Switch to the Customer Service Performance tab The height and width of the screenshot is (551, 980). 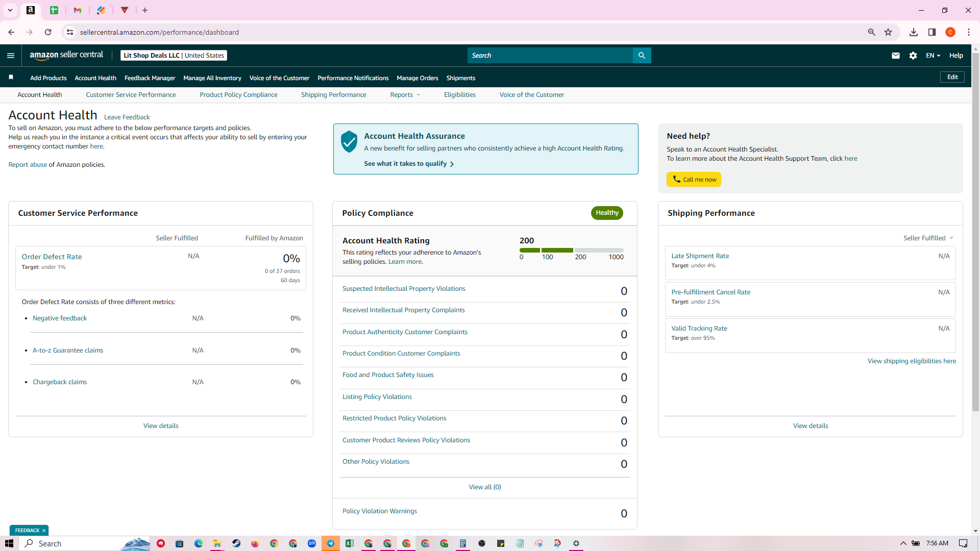pos(131,95)
